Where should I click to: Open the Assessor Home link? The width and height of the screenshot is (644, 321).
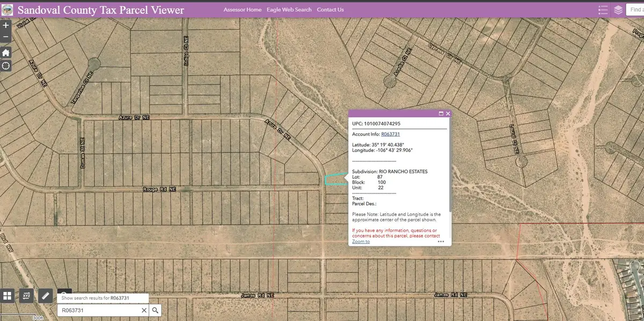point(243,10)
